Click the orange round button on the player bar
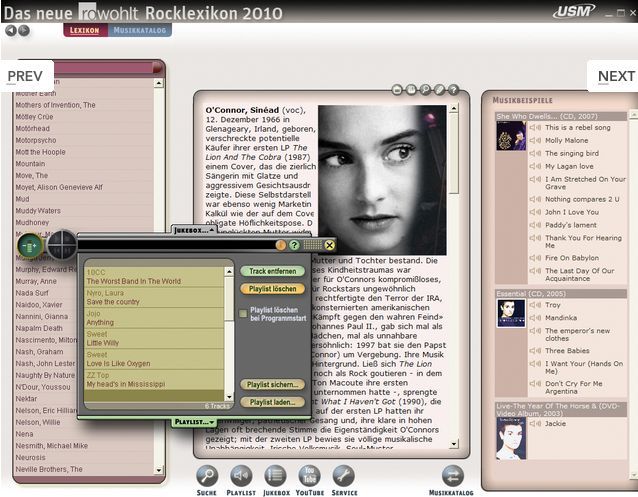 coord(281,245)
